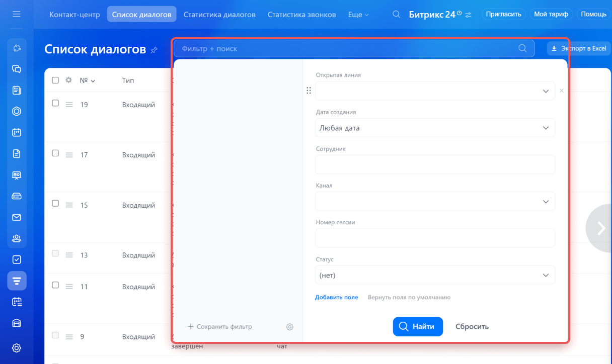Open the row actions menu for dialog 11
The height and width of the screenshot is (364, 612).
click(x=69, y=286)
